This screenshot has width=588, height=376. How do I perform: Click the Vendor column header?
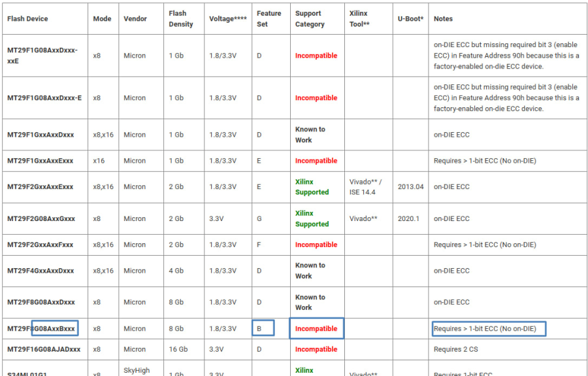click(x=135, y=19)
